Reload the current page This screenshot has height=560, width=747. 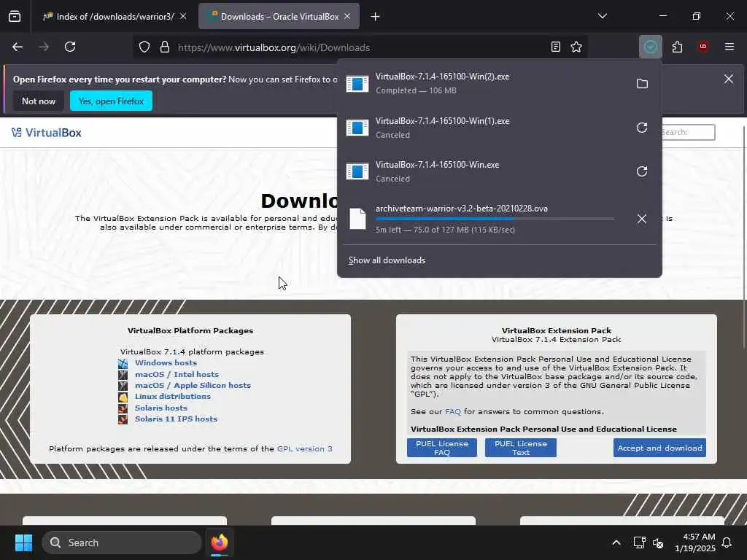70,47
